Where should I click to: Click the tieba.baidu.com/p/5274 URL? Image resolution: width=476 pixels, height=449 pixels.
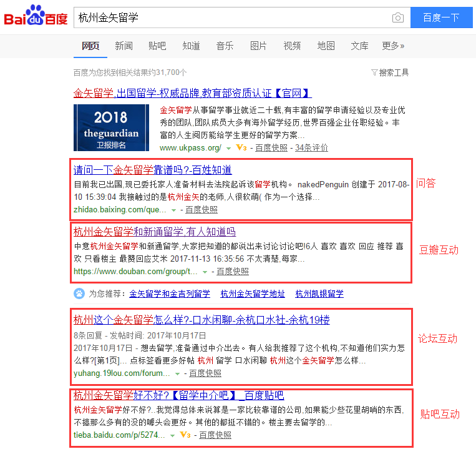pos(119,435)
